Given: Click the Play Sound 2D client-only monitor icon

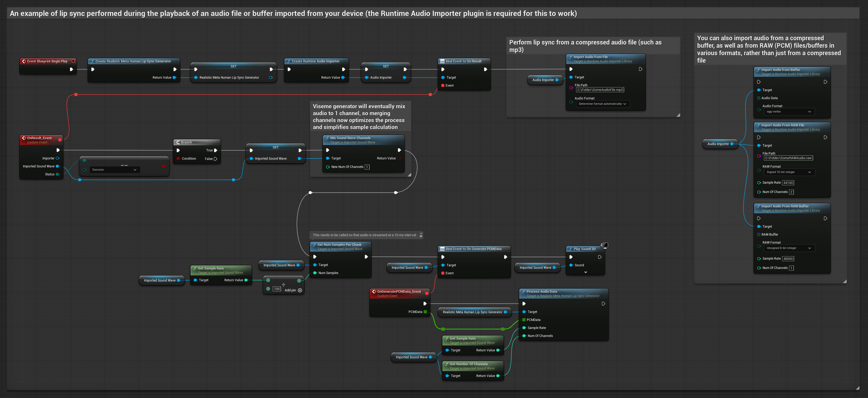Looking at the screenshot, I should click(x=605, y=246).
